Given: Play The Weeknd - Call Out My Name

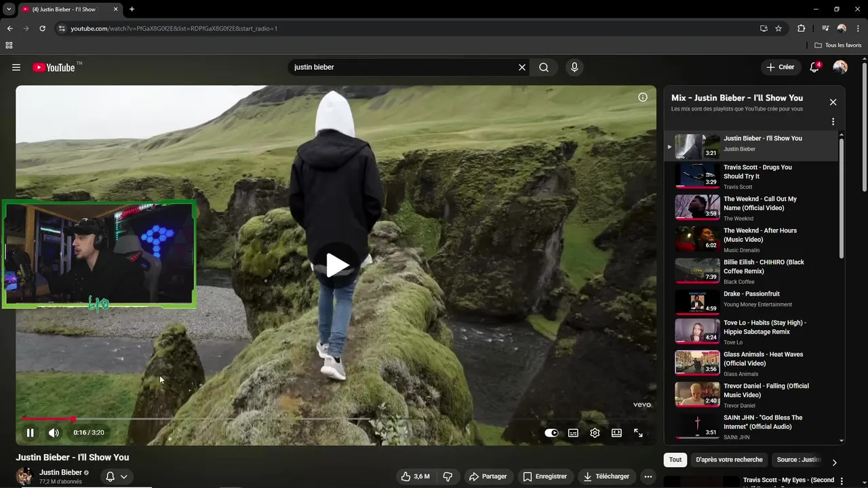Looking at the screenshot, I should (751, 208).
